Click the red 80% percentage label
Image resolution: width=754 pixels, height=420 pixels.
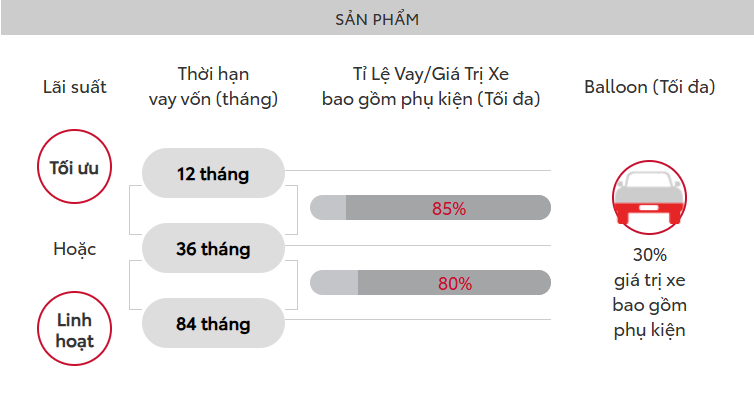pyautogui.click(x=455, y=284)
